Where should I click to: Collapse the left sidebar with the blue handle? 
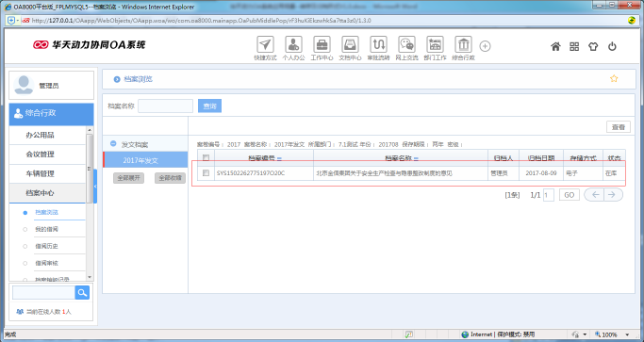[95, 186]
